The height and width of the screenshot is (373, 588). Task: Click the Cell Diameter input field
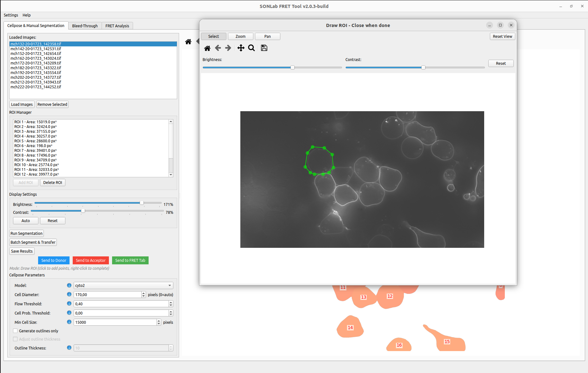(x=108, y=295)
